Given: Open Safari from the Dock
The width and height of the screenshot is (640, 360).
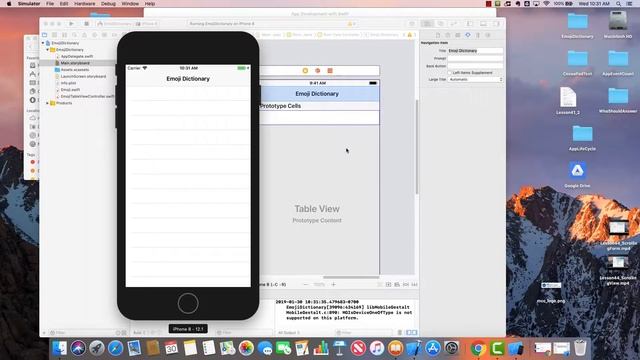Looking at the screenshot, I should [x=116, y=348].
